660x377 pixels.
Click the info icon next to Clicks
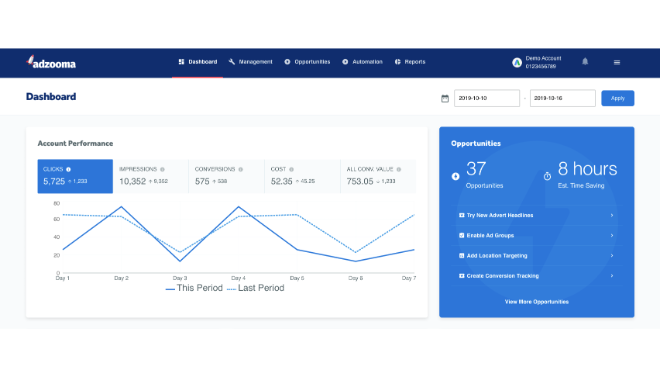[68, 169]
